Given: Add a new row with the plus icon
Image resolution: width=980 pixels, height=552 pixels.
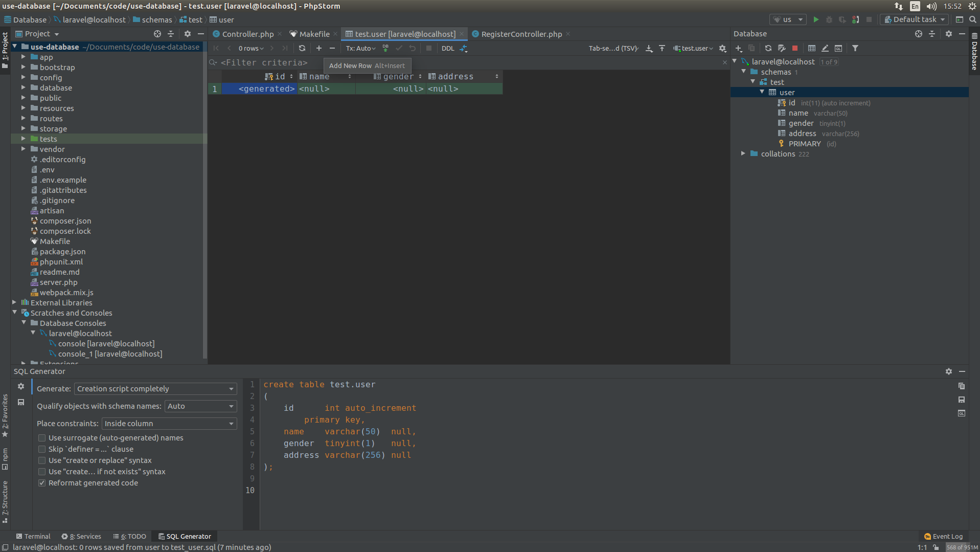Looking at the screenshot, I should coord(319,48).
